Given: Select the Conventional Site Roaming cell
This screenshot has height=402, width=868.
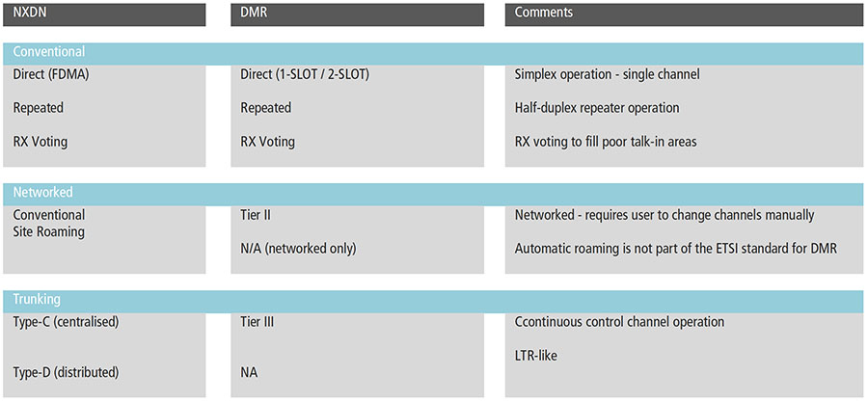Looking at the screenshot, I should coord(49,223).
